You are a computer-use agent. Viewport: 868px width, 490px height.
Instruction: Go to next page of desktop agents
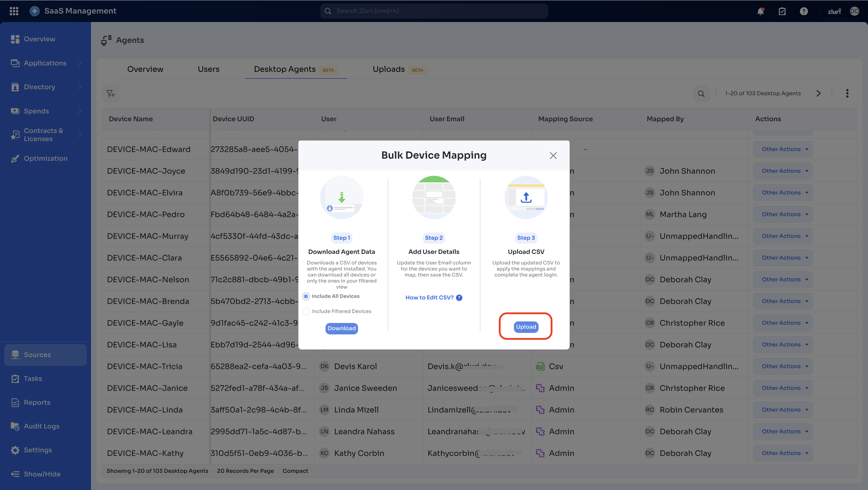coord(819,93)
